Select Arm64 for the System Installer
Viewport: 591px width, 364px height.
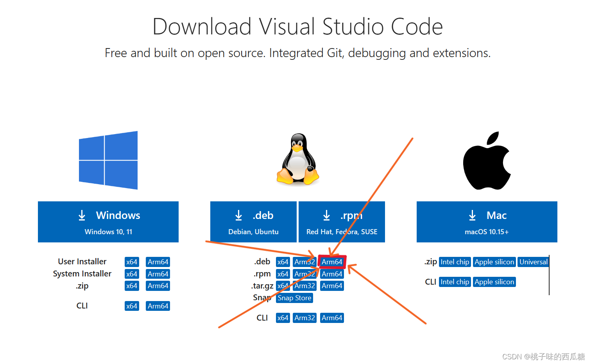(x=158, y=274)
